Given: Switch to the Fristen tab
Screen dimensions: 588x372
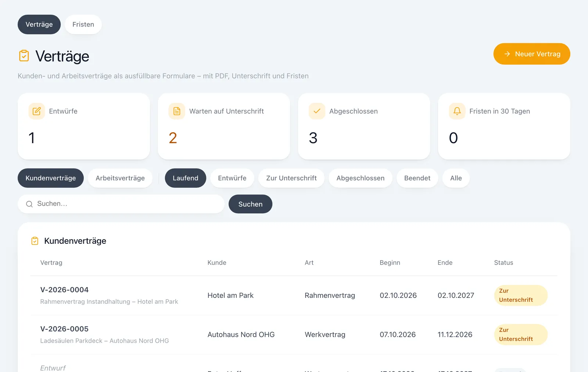Looking at the screenshot, I should pyautogui.click(x=83, y=25).
